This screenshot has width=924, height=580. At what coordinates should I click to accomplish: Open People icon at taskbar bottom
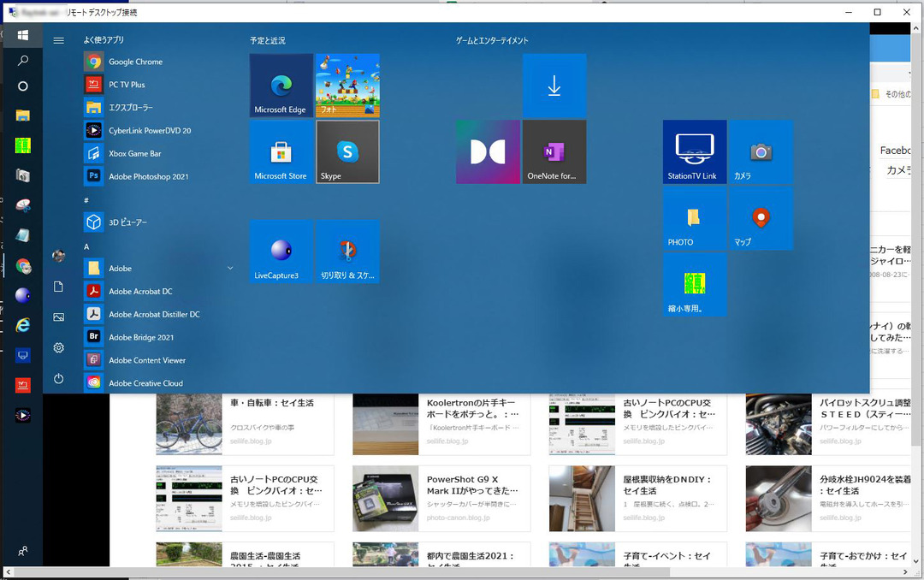coord(23,552)
